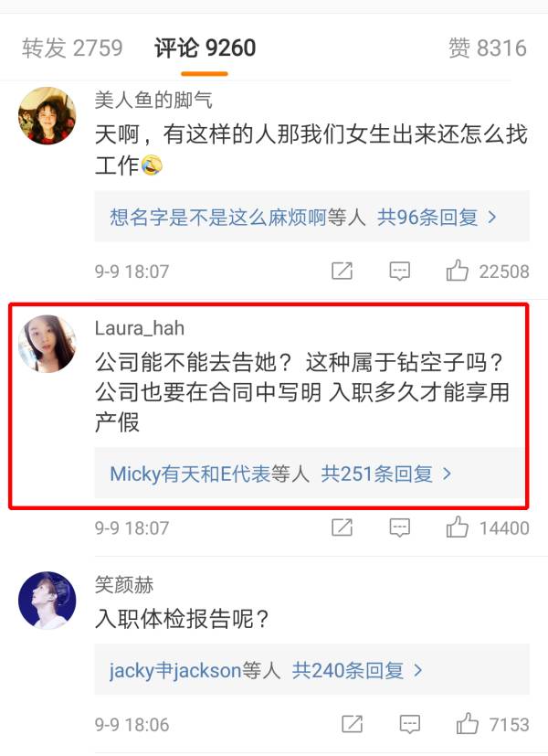
Task: Repost 笑颜赫's comment using share icon
Action: (x=352, y=724)
